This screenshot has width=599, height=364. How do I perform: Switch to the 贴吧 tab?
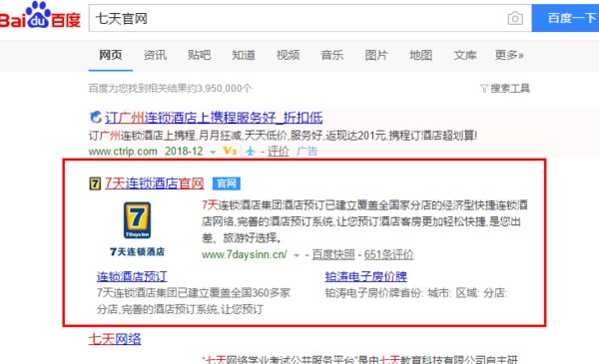(x=199, y=55)
